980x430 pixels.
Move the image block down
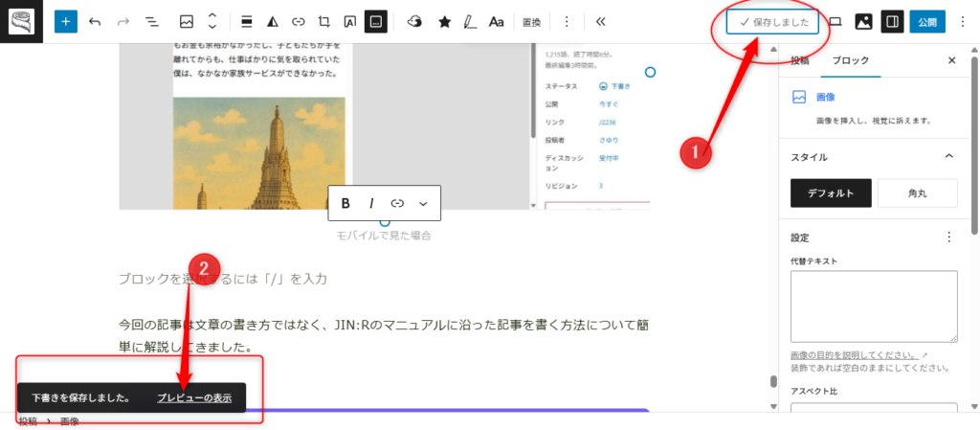tap(212, 28)
